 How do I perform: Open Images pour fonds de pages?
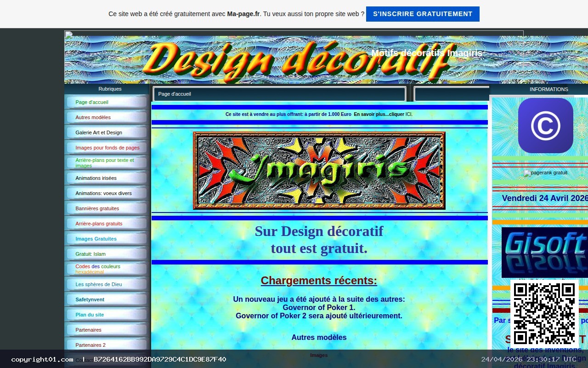tap(107, 148)
